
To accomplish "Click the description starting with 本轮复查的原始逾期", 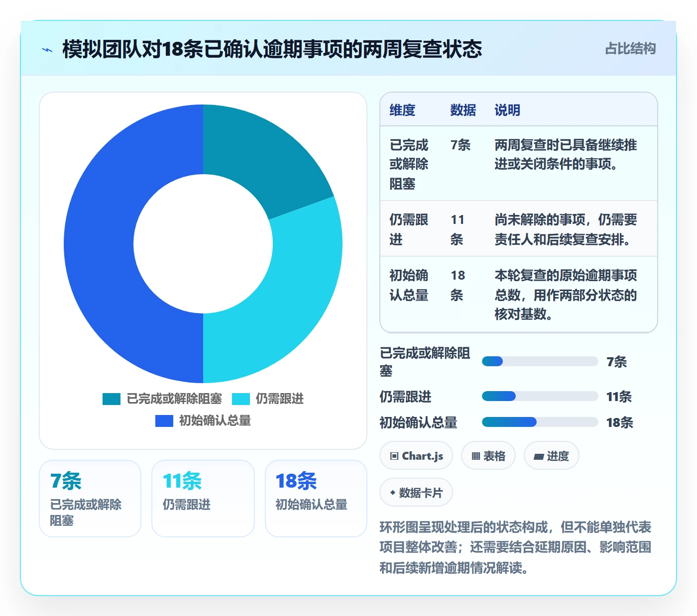I will click(566, 295).
